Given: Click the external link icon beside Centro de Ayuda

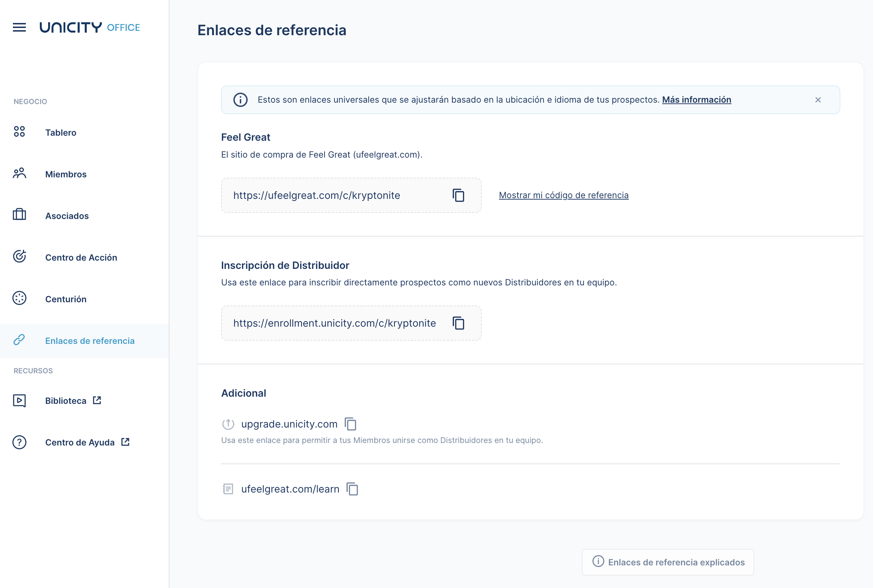Looking at the screenshot, I should [125, 442].
